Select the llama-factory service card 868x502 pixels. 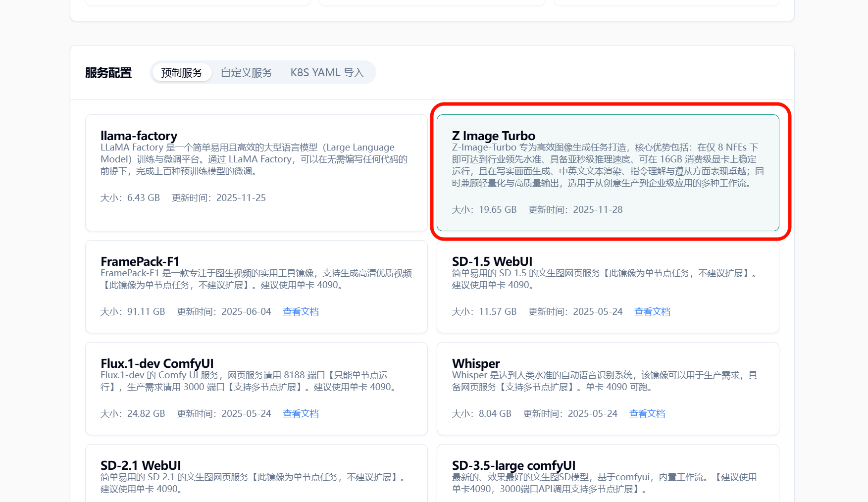(256, 172)
